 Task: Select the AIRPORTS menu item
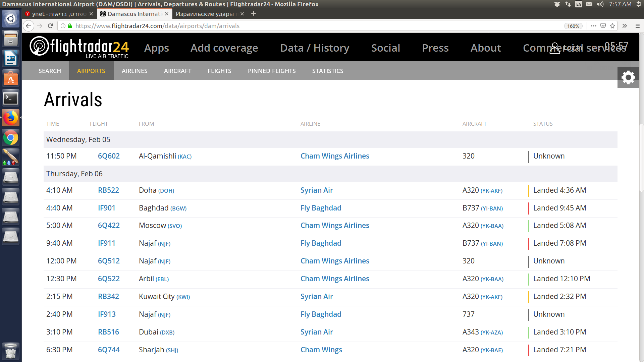click(91, 71)
